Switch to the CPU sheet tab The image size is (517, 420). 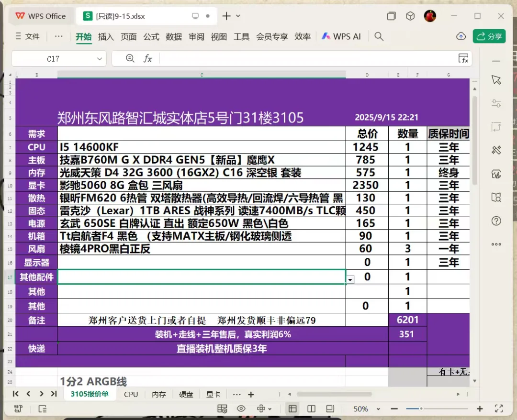coord(131,394)
